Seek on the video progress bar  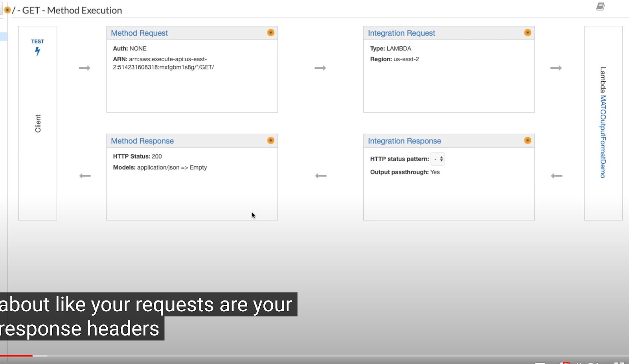(x=314, y=356)
